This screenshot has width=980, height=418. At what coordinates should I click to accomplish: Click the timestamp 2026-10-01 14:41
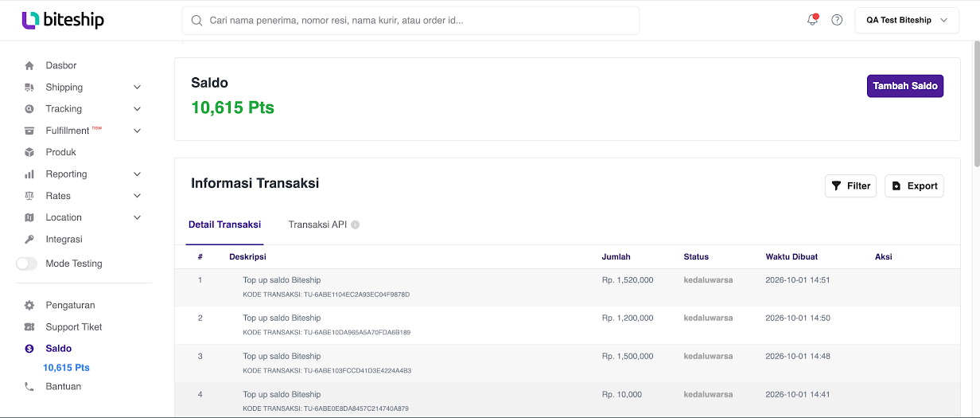coord(798,395)
